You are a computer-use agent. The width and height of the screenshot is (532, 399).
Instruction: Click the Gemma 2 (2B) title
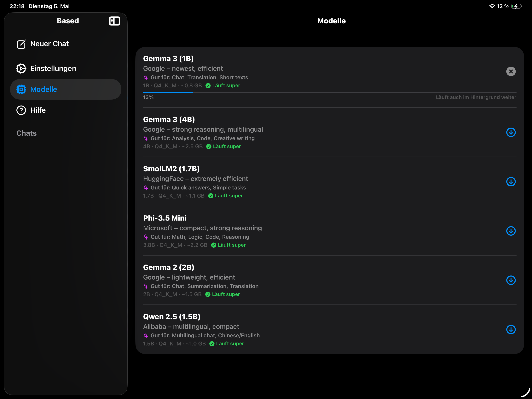[x=169, y=267]
